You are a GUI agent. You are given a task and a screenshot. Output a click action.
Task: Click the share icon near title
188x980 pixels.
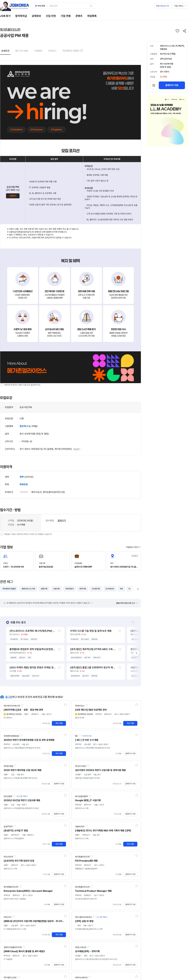point(185,31)
